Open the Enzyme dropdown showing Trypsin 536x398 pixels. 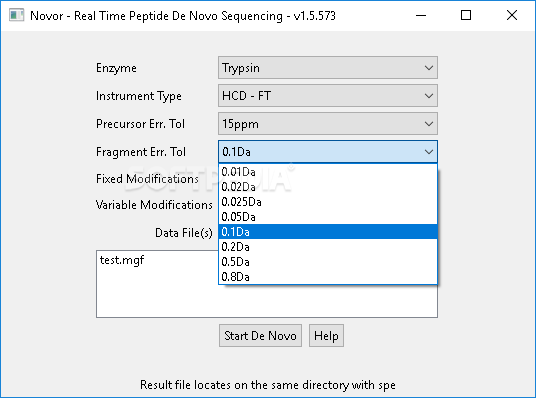tap(328, 68)
